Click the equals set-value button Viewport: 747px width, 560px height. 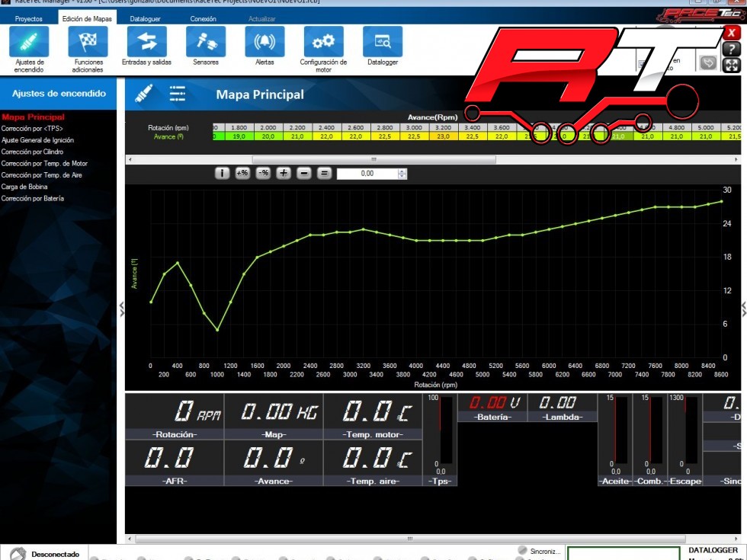[325, 174]
